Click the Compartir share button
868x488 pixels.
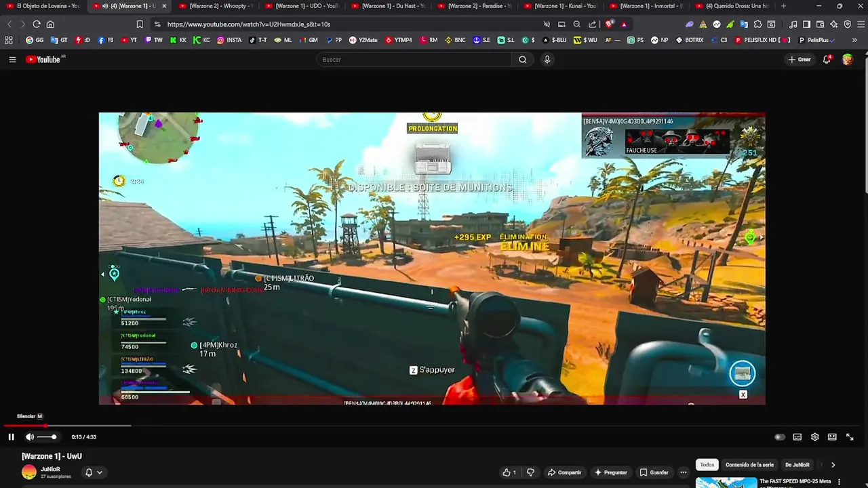coord(564,472)
